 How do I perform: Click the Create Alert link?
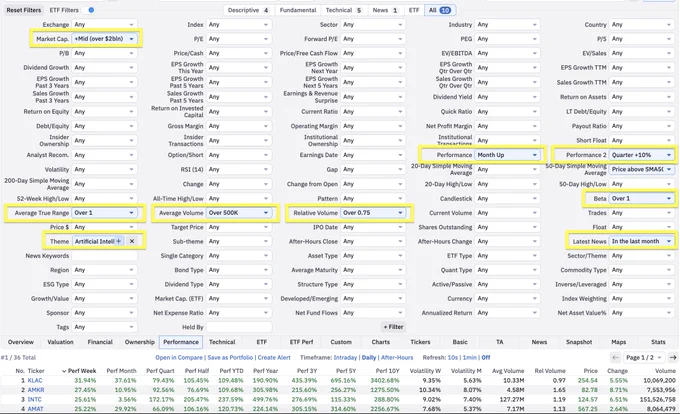click(274, 358)
